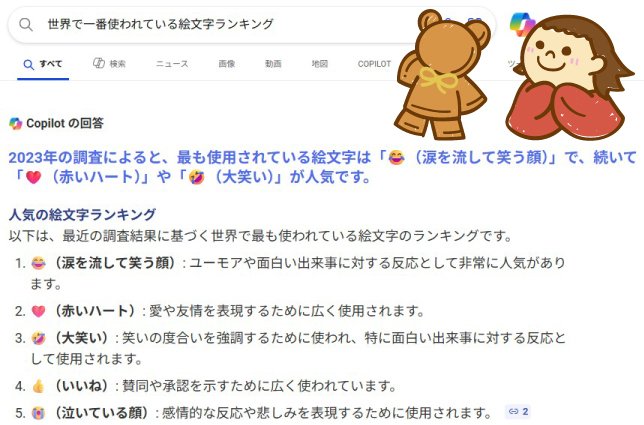
Task: Go to the 画像 results tab
Action: click(227, 64)
